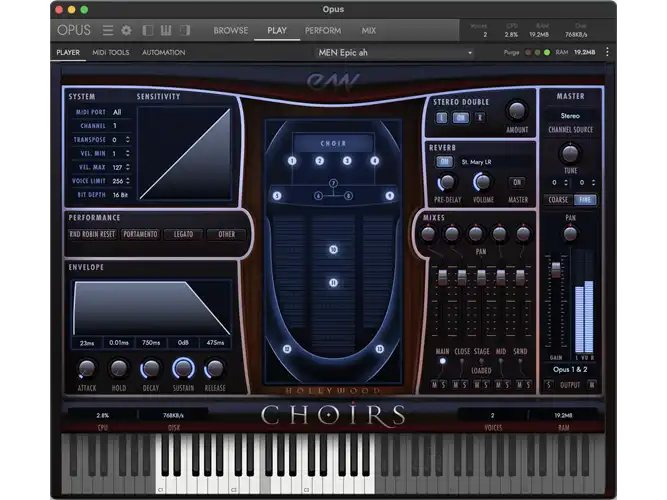
Task: Open the three-dot options menu
Action: (x=607, y=52)
